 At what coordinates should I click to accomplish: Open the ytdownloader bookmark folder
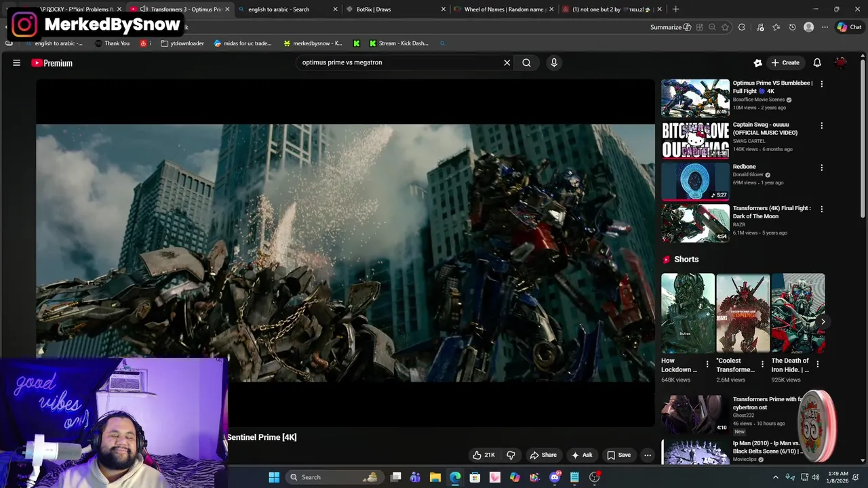pos(182,43)
